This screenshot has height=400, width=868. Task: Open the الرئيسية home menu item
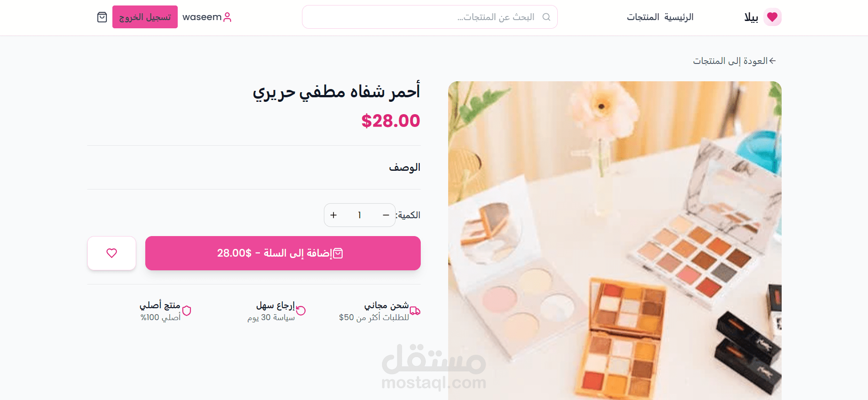(x=679, y=17)
